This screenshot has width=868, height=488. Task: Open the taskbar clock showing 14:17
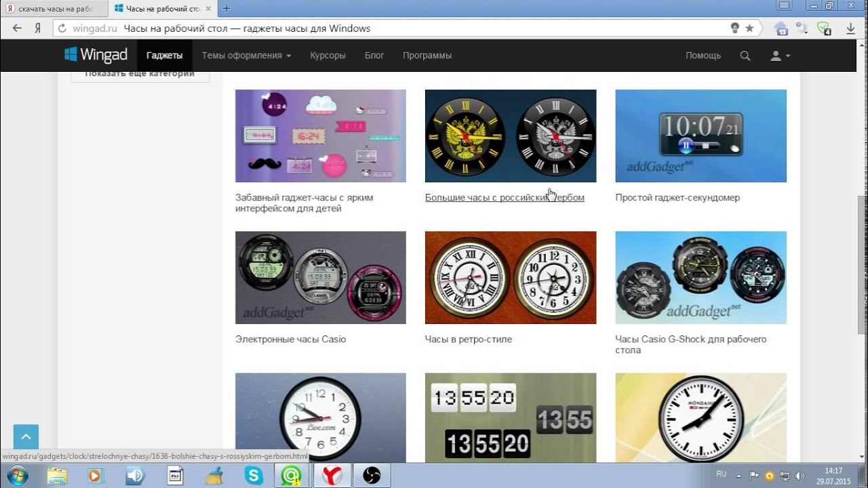(x=833, y=475)
